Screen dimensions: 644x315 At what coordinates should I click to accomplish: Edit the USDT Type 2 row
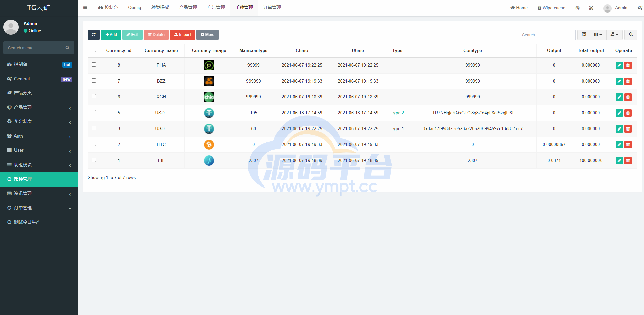(619, 113)
